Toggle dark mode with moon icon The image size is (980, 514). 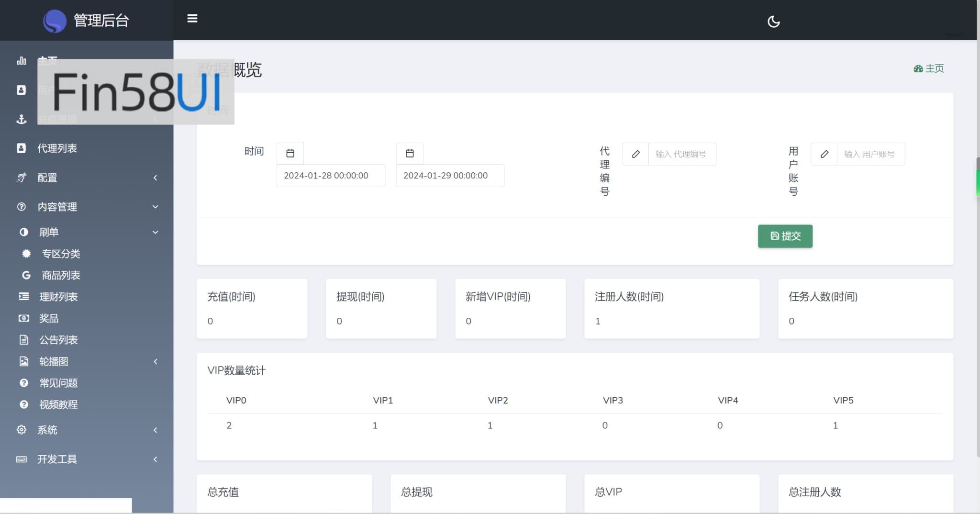[x=773, y=22]
